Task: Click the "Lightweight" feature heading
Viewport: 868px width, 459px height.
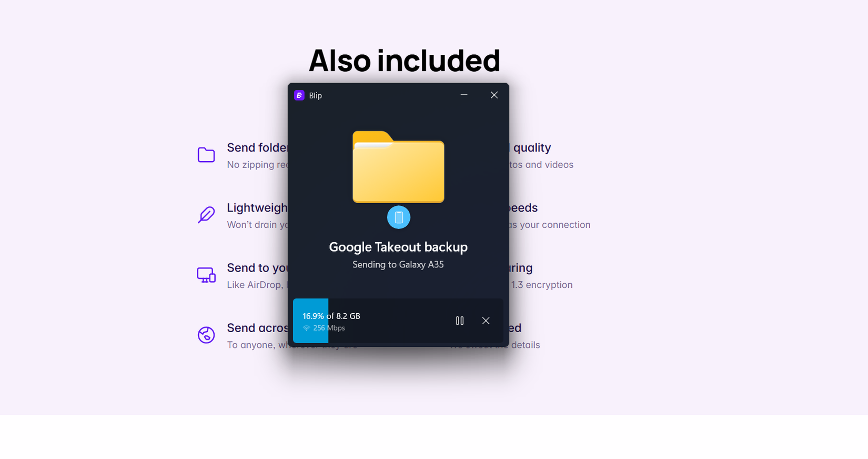Action: [257, 207]
